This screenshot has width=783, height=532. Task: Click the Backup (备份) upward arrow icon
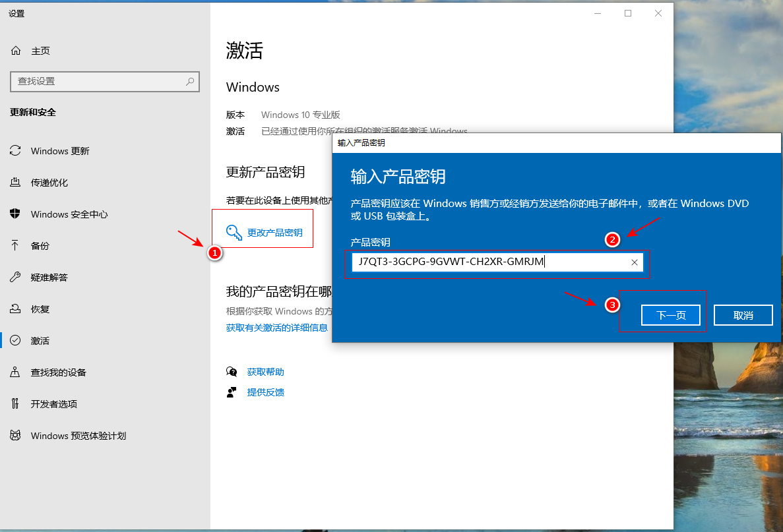point(15,245)
